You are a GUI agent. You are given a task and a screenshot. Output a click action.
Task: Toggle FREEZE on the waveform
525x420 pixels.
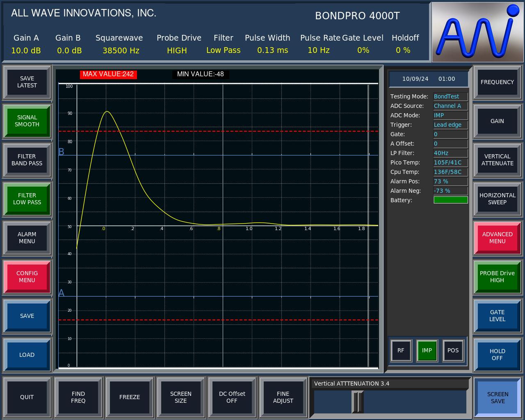[x=130, y=397]
